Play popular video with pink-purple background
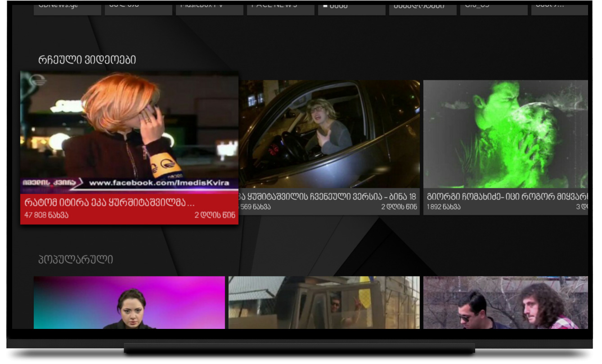602x364 pixels. tap(129, 302)
